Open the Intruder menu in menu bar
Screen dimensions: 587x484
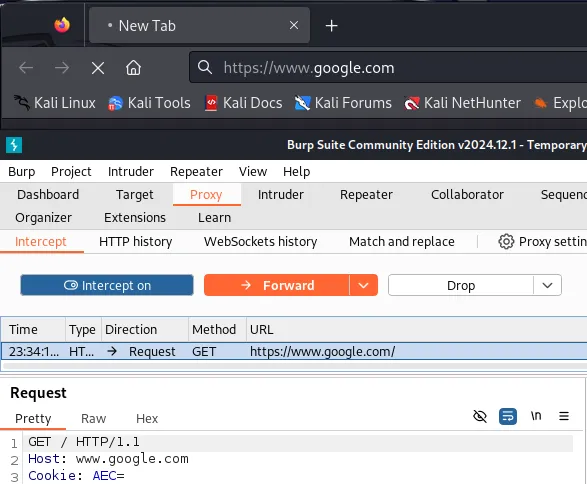coord(131,171)
